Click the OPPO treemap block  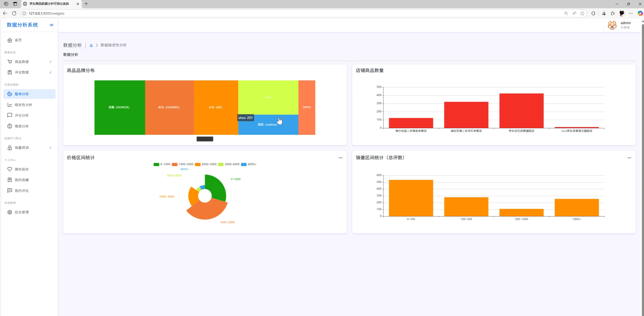(x=307, y=108)
